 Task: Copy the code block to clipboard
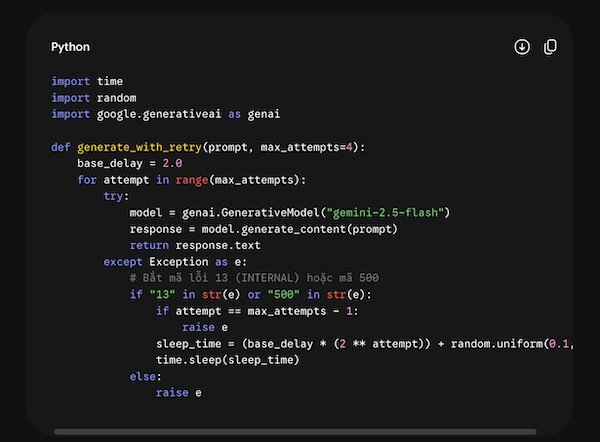[x=550, y=47]
